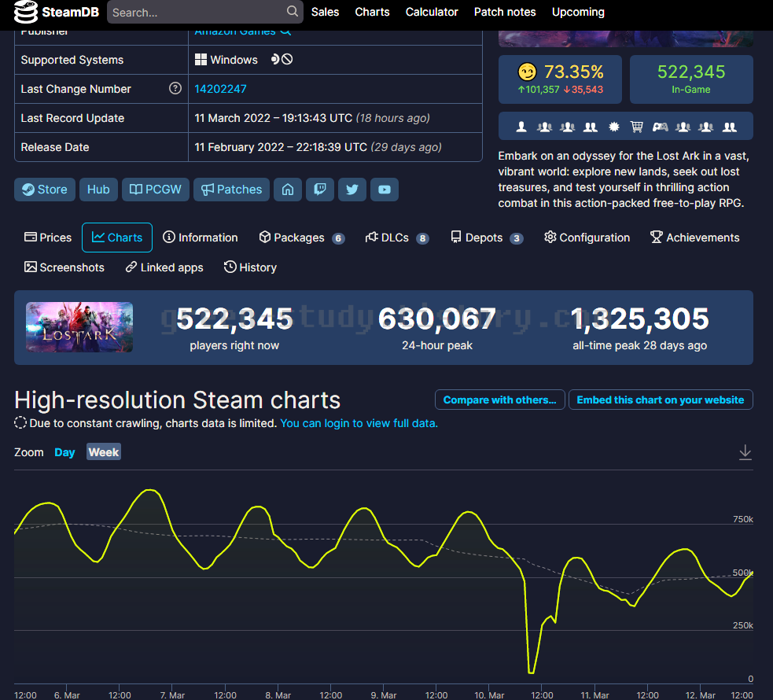Click the single-player person icon in category strip
The image size is (773, 700).
click(x=521, y=127)
